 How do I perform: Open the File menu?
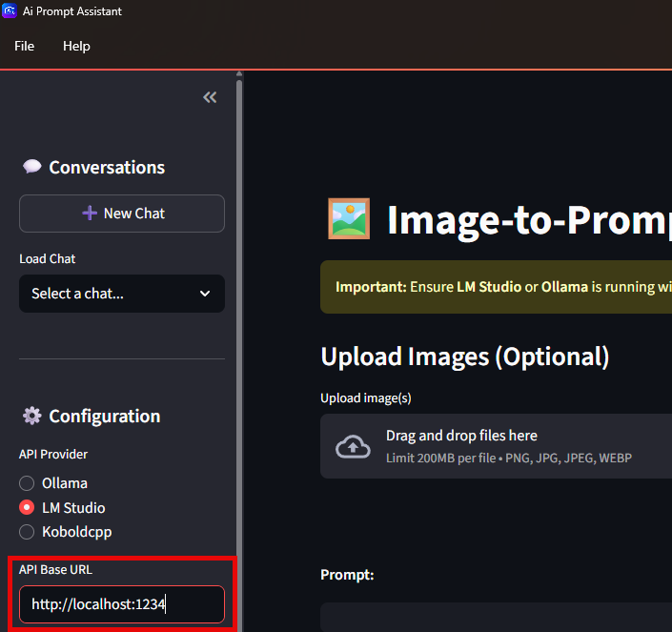24,46
